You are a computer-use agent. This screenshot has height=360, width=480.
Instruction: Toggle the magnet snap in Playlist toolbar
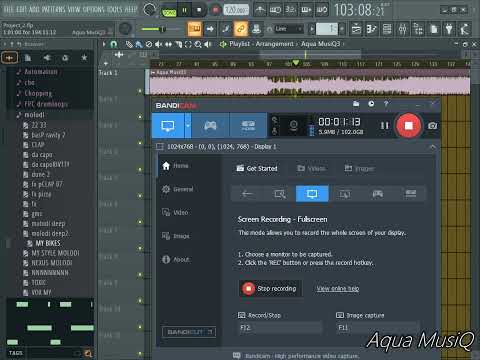point(114,44)
